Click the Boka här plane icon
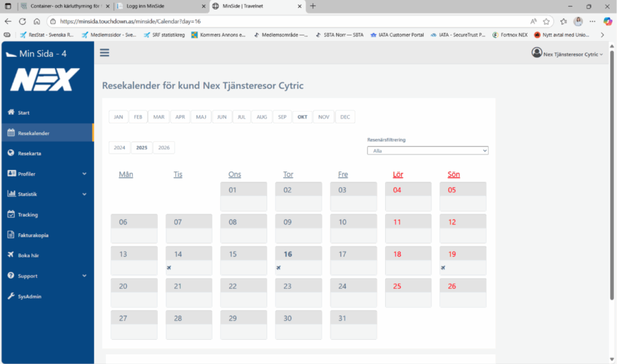This screenshot has width=617, height=364. point(11,256)
